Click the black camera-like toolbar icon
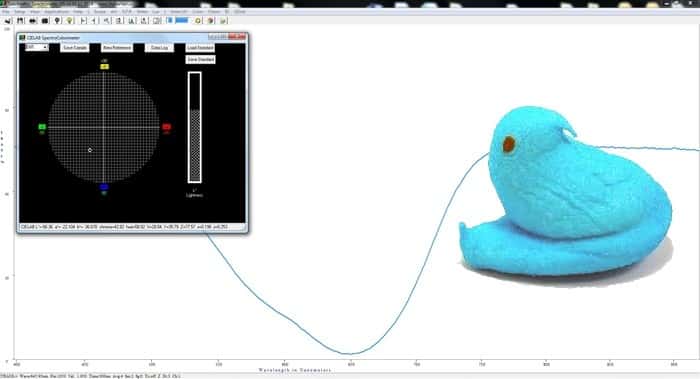700x379 pixels. click(45, 21)
